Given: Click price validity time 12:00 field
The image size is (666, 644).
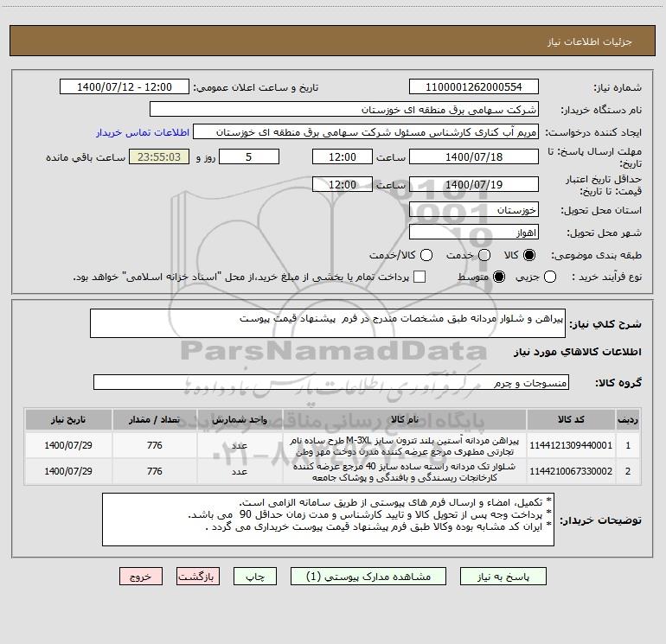Looking at the screenshot, I should coord(343,184).
